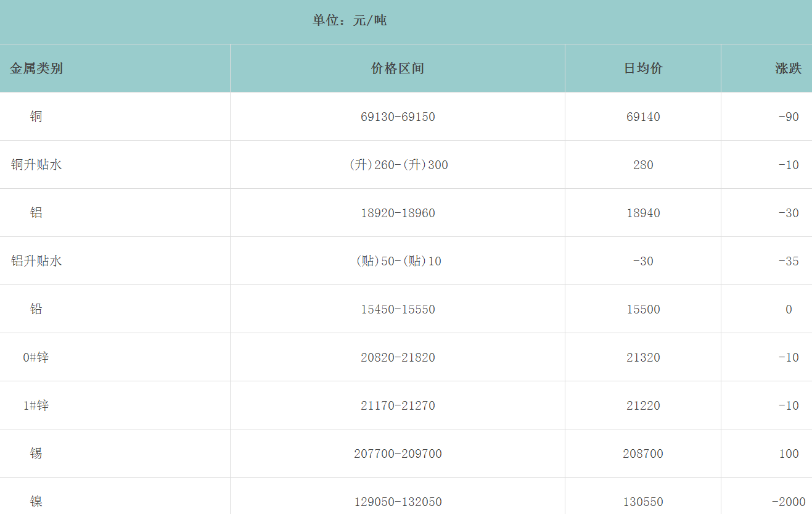
Task: Click the 金属类别 column header
Action: point(36,68)
